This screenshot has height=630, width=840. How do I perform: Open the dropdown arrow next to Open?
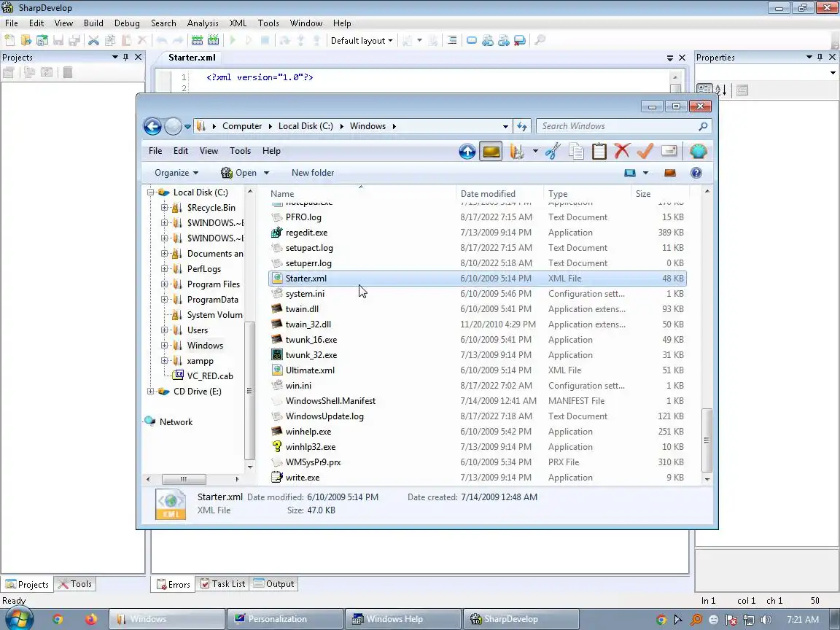point(266,173)
